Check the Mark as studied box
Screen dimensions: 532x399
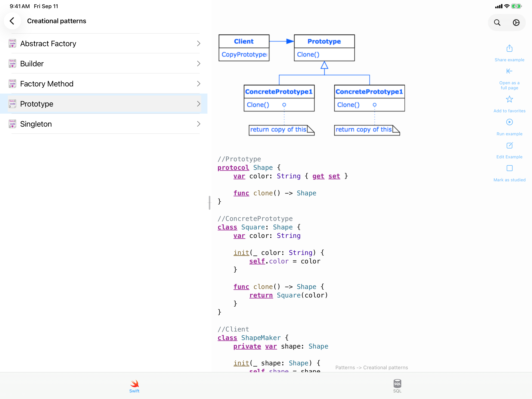point(509,168)
